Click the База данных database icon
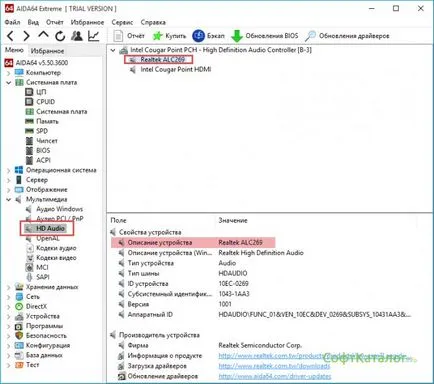Viewport: 434px width, 384px height. tap(19, 355)
